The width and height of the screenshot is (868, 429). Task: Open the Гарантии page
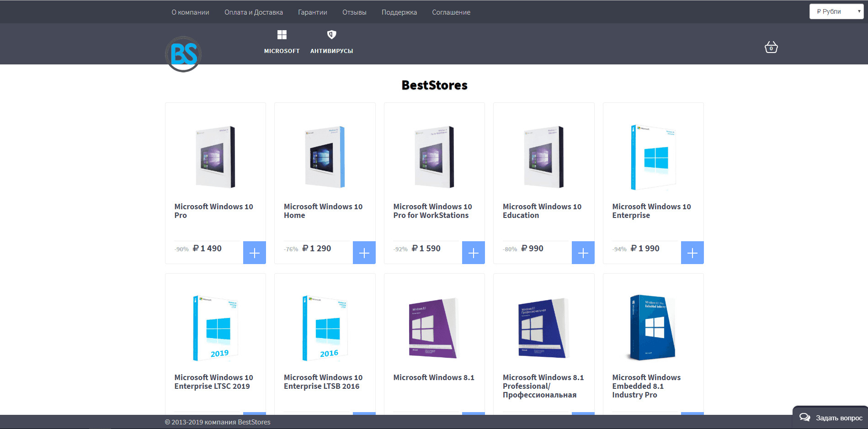click(x=313, y=12)
